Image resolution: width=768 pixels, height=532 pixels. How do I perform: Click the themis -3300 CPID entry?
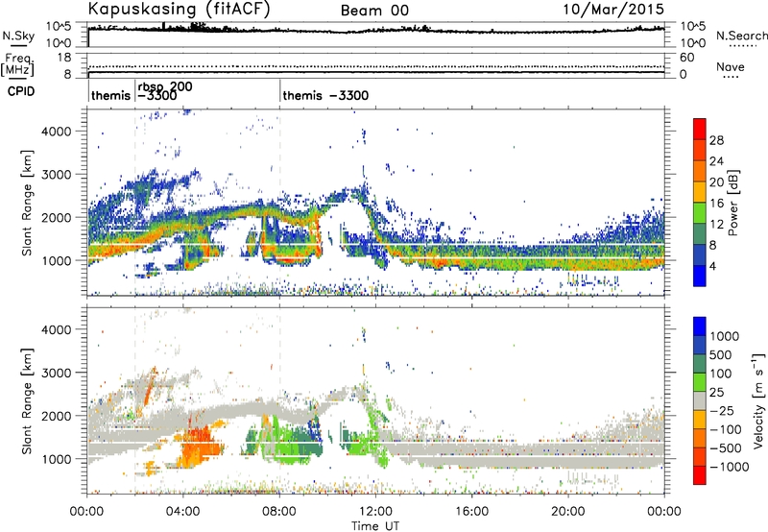coord(325,95)
